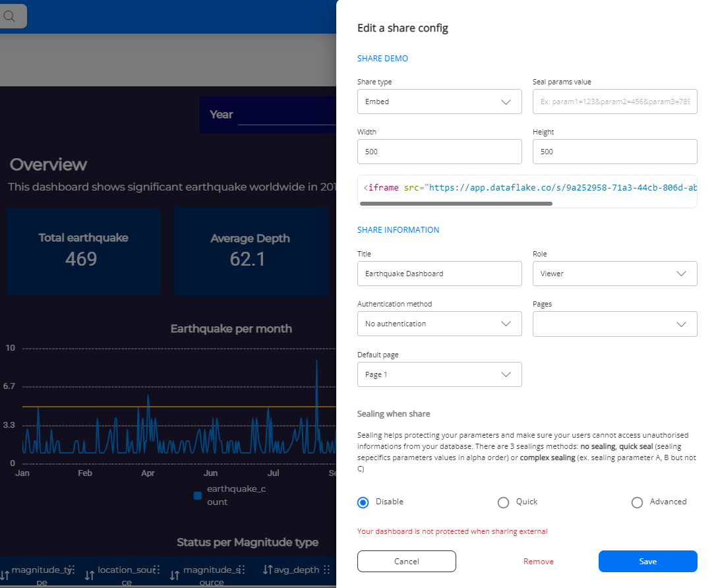Select the Disable sealing radio button
The height and width of the screenshot is (588, 716).
pyautogui.click(x=363, y=502)
